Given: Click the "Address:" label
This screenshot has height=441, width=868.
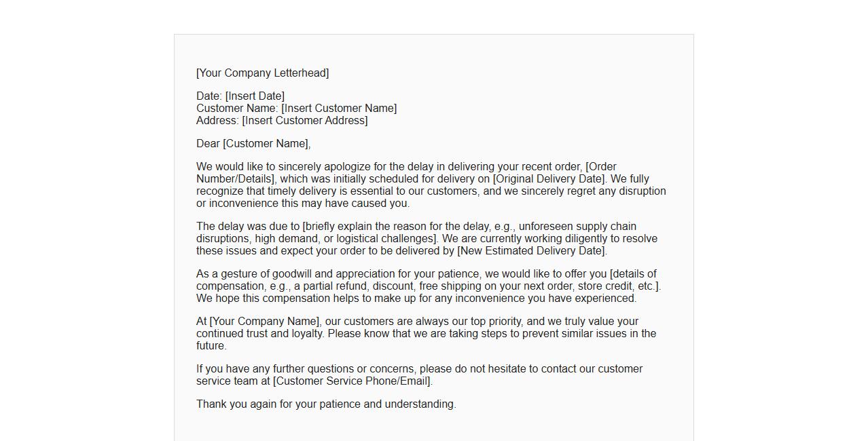Looking at the screenshot, I should (217, 121).
